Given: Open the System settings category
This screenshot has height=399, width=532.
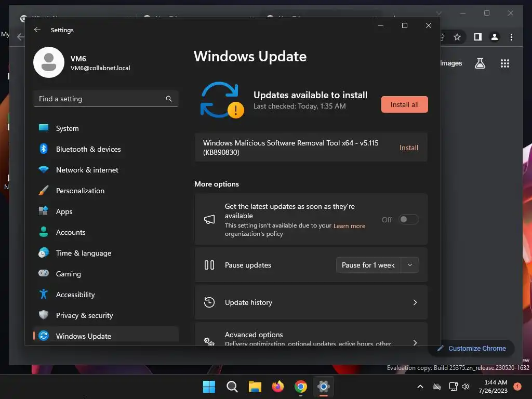Looking at the screenshot, I should (106, 128).
